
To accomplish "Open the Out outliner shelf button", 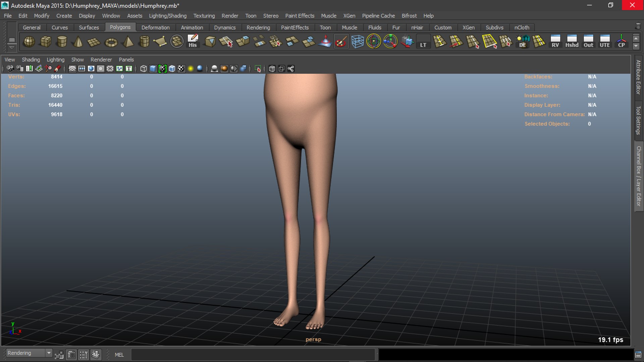I will (588, 42).
